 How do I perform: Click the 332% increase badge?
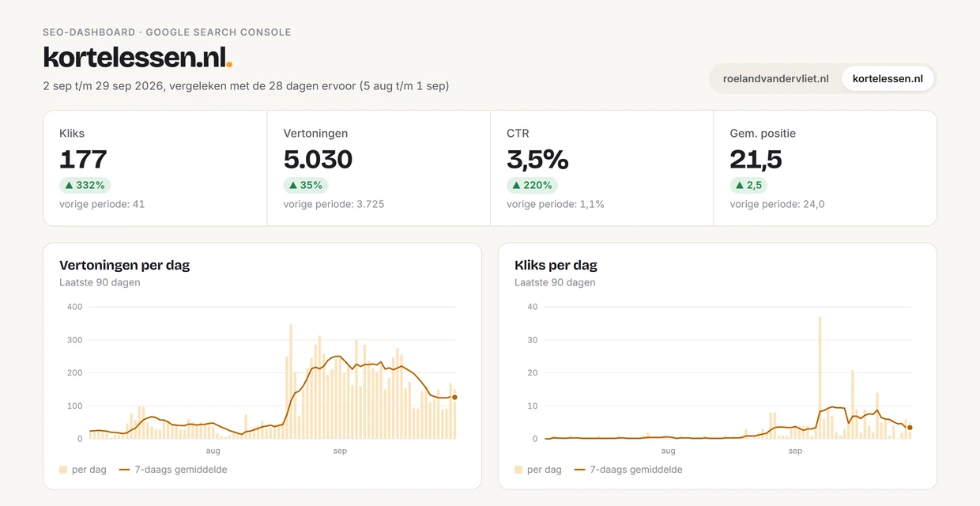pos(85,185)
